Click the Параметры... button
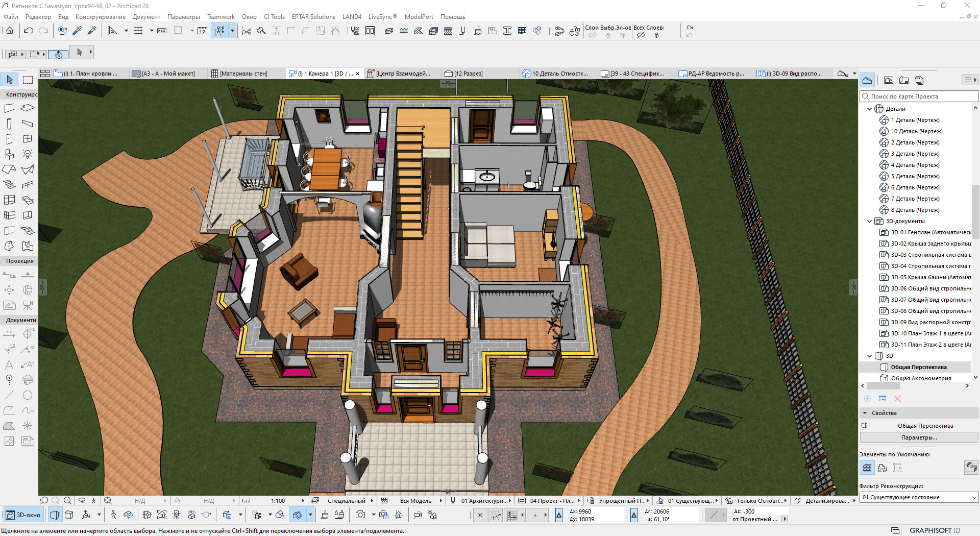980x536 pixels. (919, 437)
